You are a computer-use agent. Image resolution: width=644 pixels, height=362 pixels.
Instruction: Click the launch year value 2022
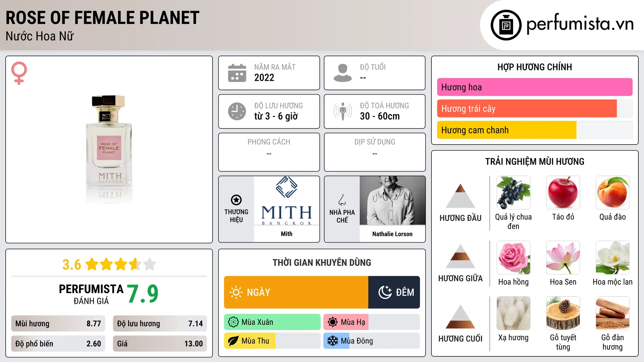tap(264, 78)
